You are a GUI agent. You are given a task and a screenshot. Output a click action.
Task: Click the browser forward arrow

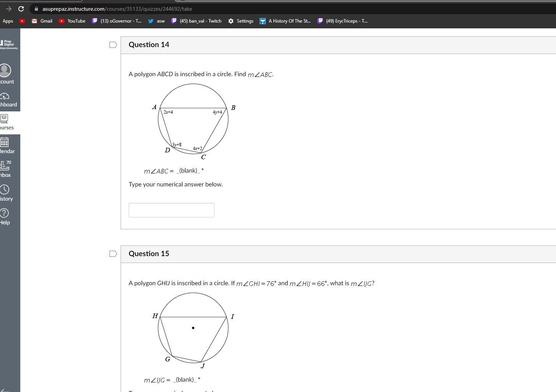[x=8, y=8]
